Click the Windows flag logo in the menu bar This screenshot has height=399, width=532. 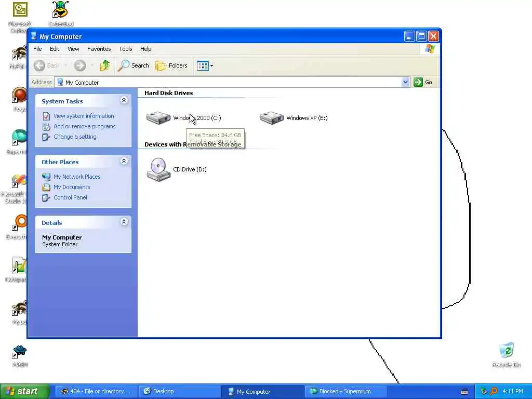coord(430,49)
